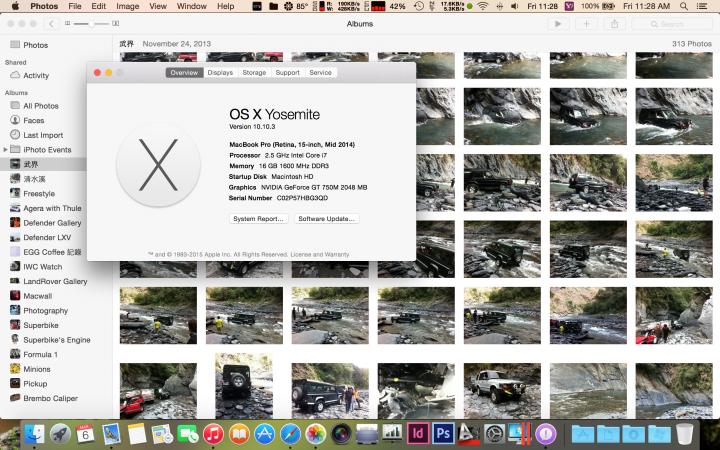Open Finder from the dock
Viewport: 720px width, 450px height.
pos(34,433)
